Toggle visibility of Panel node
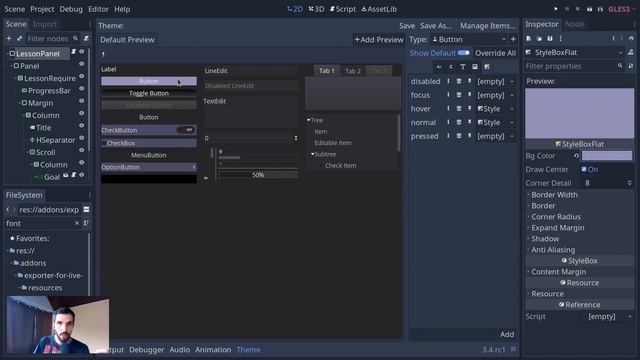The image size is (640, 360). click(82, 64)
